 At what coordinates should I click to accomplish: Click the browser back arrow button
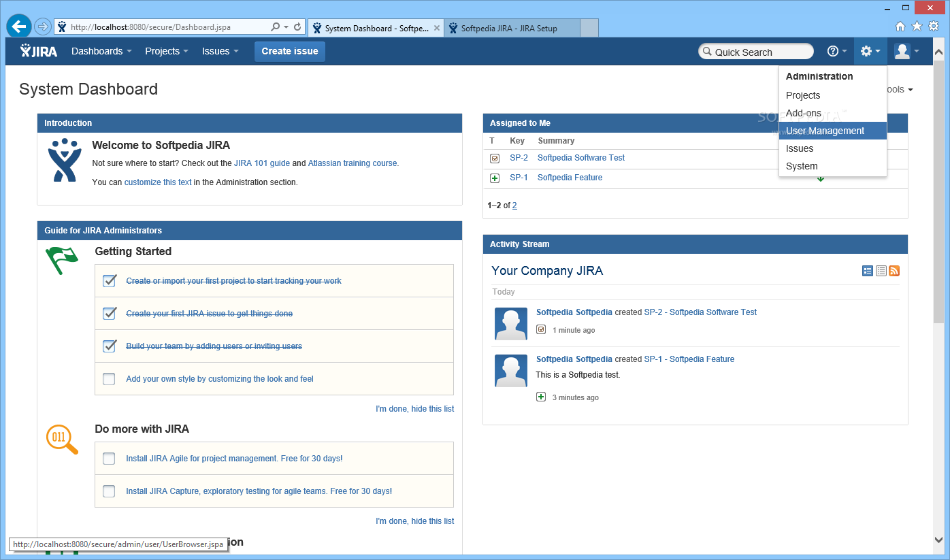tap(19, 27)
